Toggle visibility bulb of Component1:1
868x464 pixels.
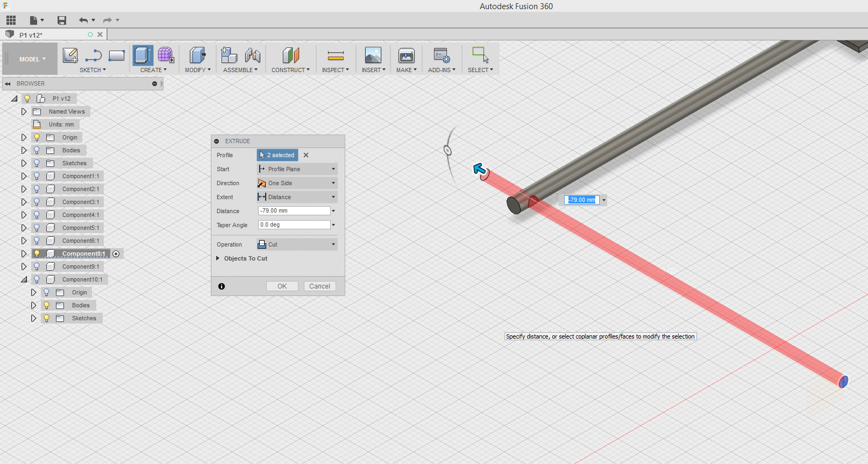[x=37, y=176]
